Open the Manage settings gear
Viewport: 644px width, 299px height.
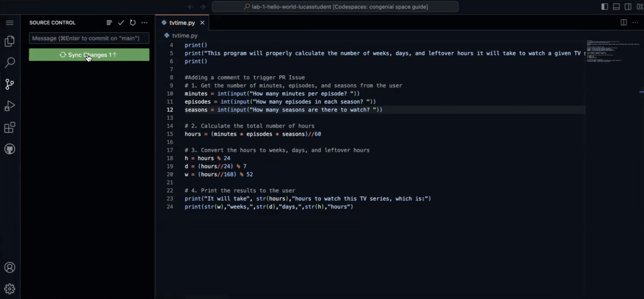point(10,289)
